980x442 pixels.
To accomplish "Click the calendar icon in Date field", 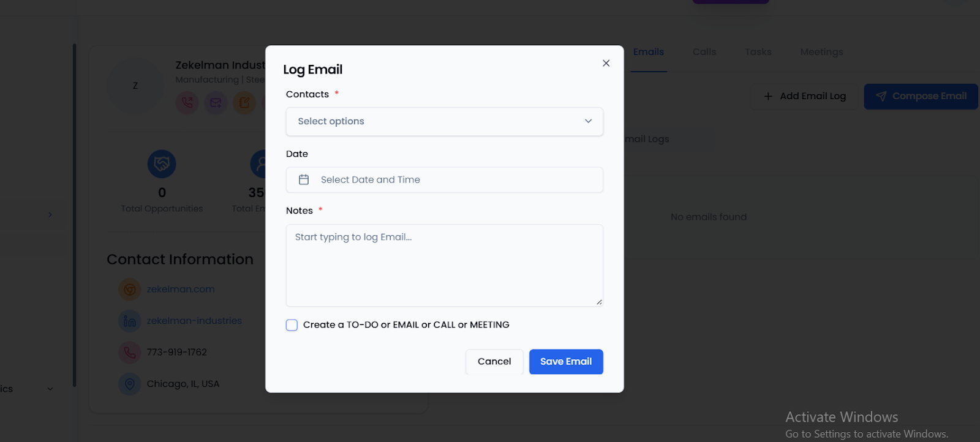I will coord(304,179).
